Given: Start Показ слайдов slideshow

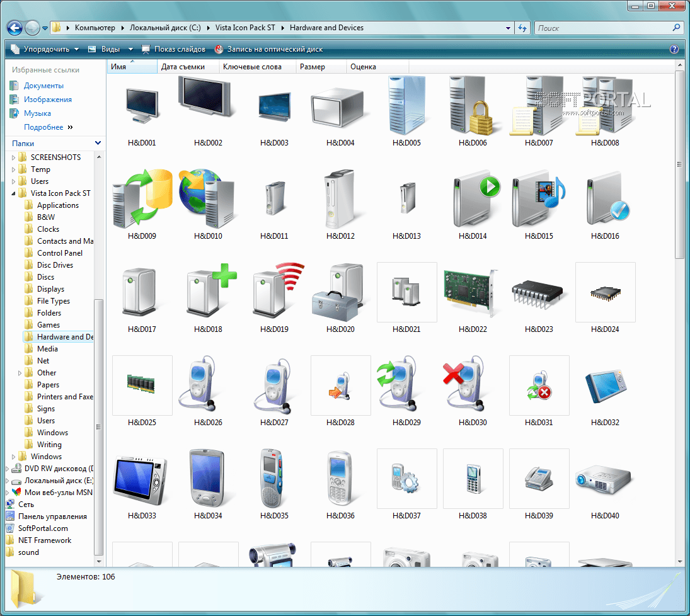Looking at the screenshot, I should 173,49.
